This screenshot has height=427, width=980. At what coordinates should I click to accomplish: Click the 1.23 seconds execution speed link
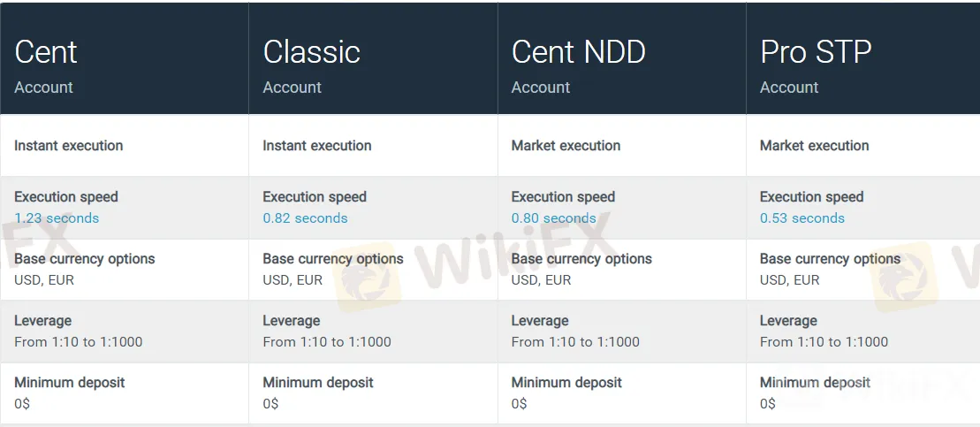(57, 218)
